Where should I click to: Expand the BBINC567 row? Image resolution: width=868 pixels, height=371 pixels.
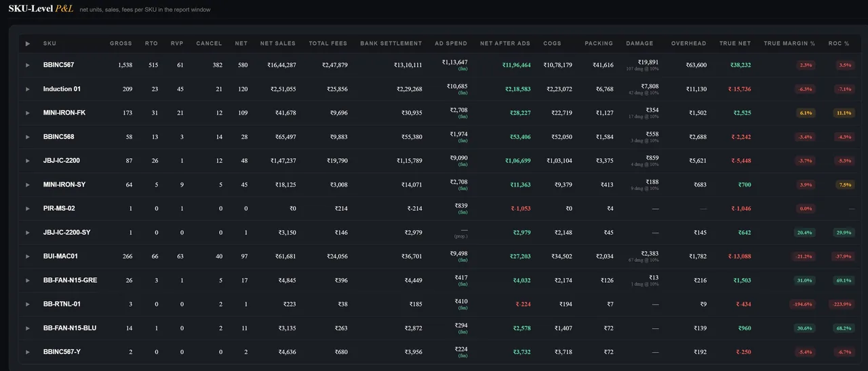(28, 65)
